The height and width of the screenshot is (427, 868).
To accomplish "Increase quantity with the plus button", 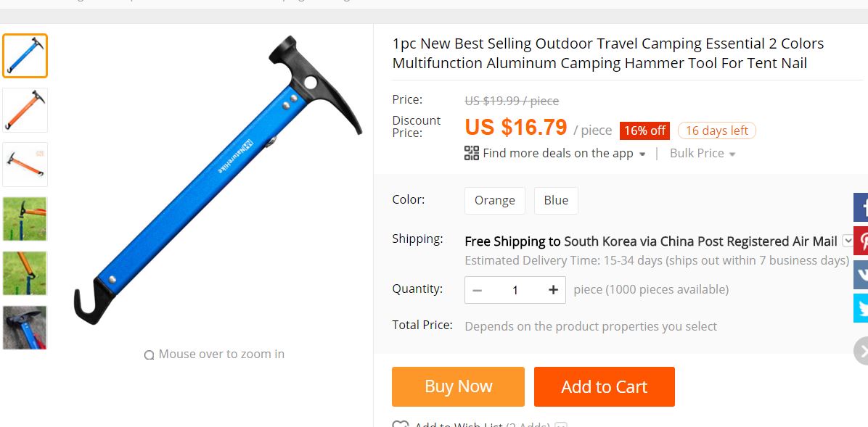I will pyautogui.click(x=553, y=290).
